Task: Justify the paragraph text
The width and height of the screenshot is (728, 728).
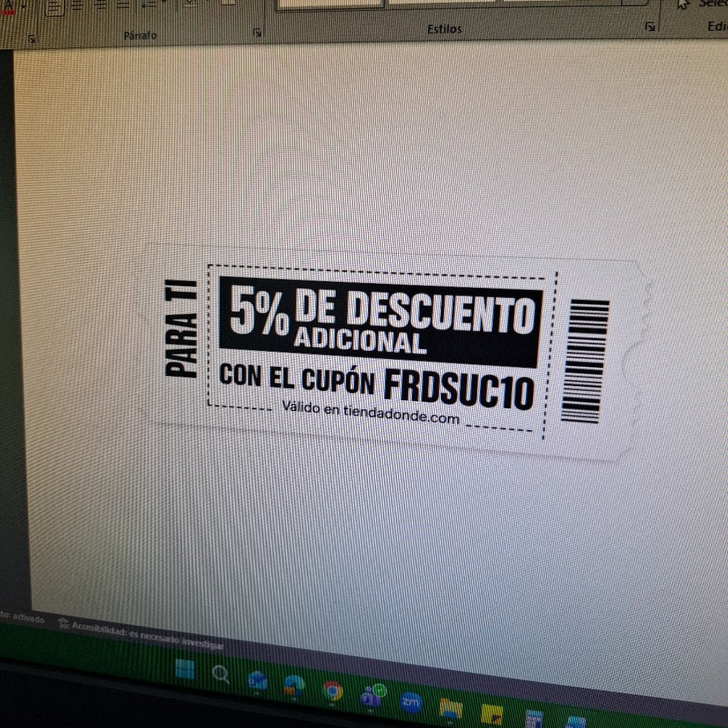Action: click(x=122, y=4)
